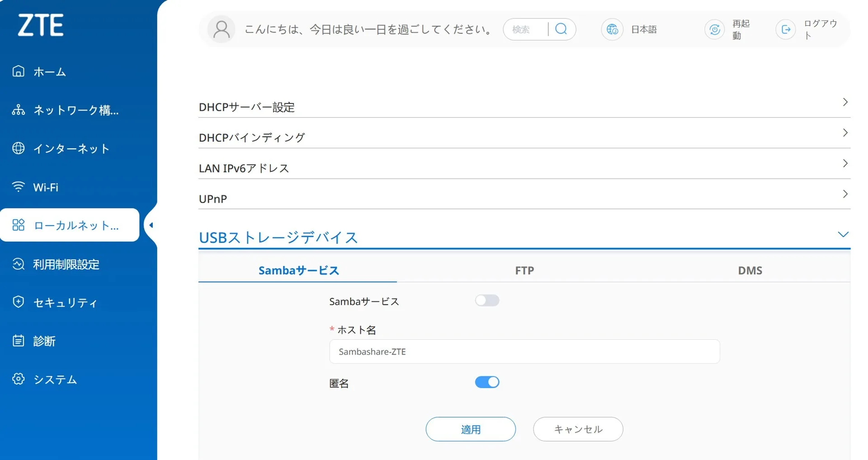
Task: Open Wi-Fi settings from sidebar
Action: point(45,187)
